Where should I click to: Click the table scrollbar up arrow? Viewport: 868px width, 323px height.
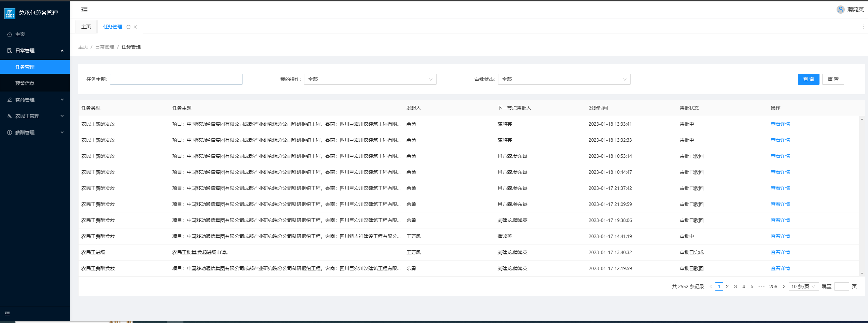tap(862, 119)
